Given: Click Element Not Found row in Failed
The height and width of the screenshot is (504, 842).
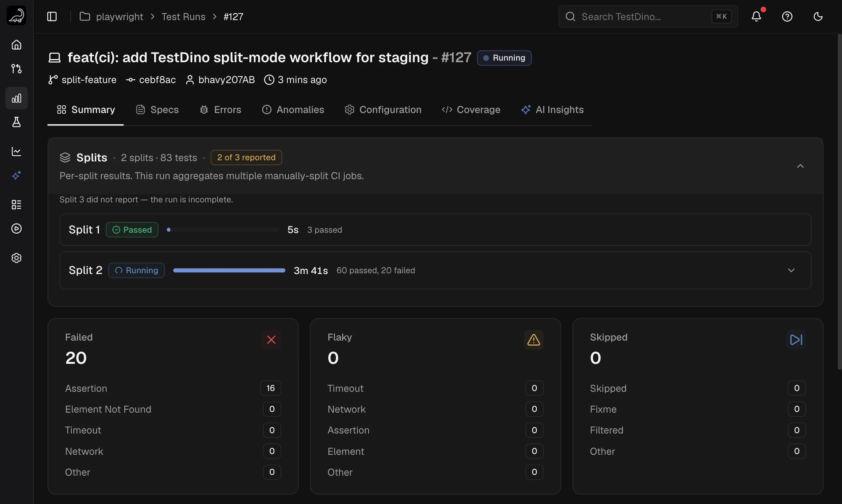Looking at the screenshot, I should [173, 409].
